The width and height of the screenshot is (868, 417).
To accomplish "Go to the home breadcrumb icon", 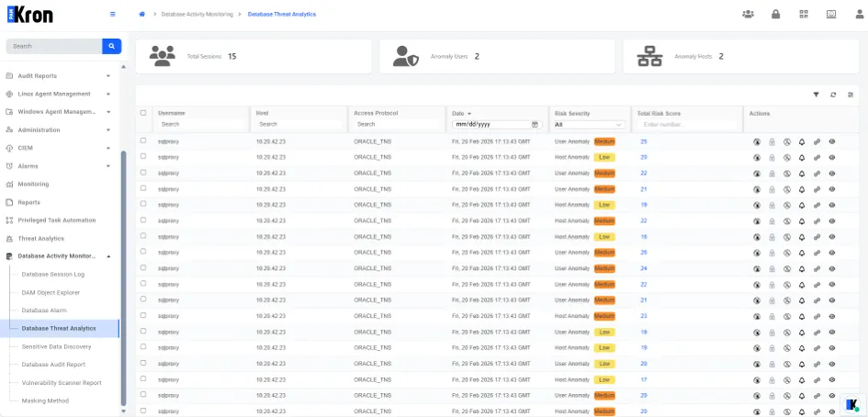I will click(141, 15).
